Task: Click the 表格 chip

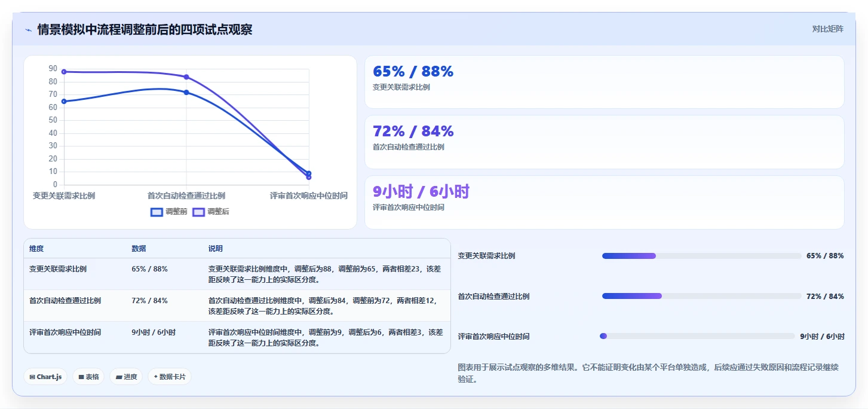Action: coord(88,377)
